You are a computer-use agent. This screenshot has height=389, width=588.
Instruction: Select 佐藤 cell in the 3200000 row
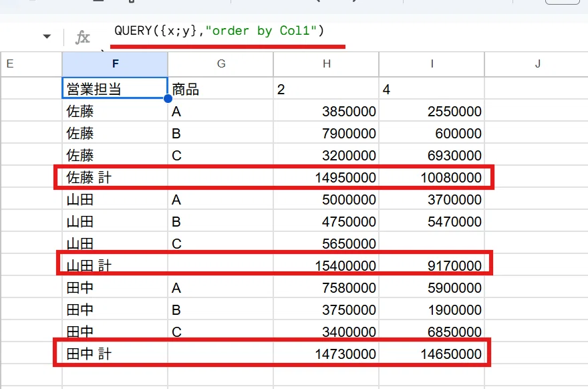coord(115,154)
